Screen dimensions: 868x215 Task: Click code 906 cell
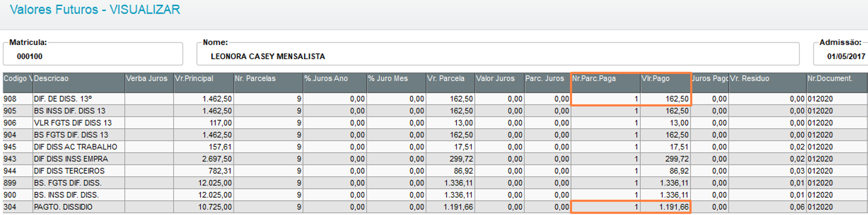18,123
